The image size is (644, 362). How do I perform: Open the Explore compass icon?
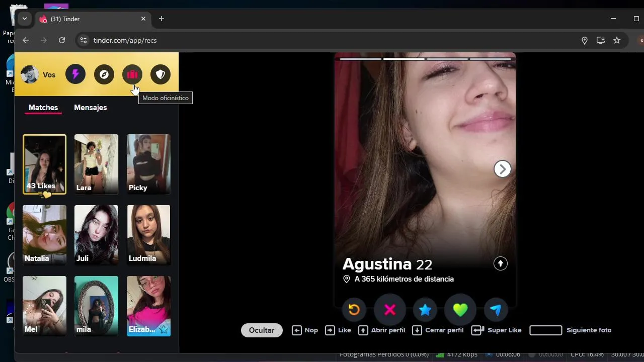point(104,74)
